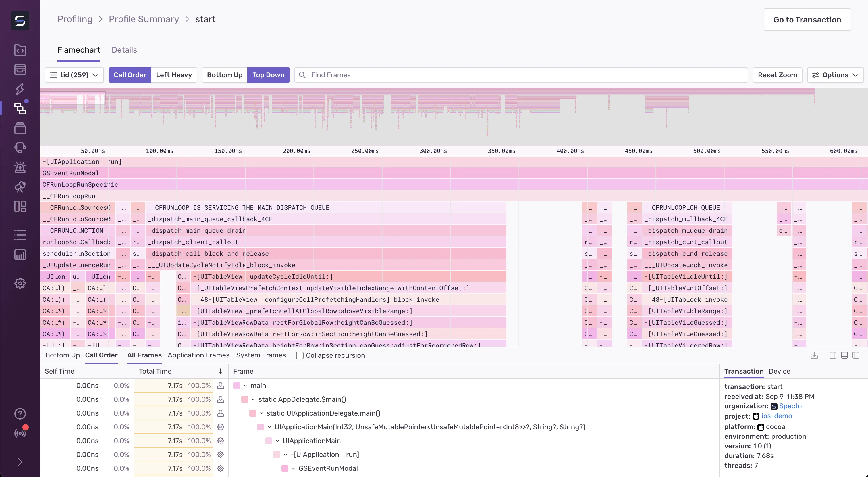The image size is (868, 477).
Task: Open the Options dropdown menu
Action: (x=835, y=75)
